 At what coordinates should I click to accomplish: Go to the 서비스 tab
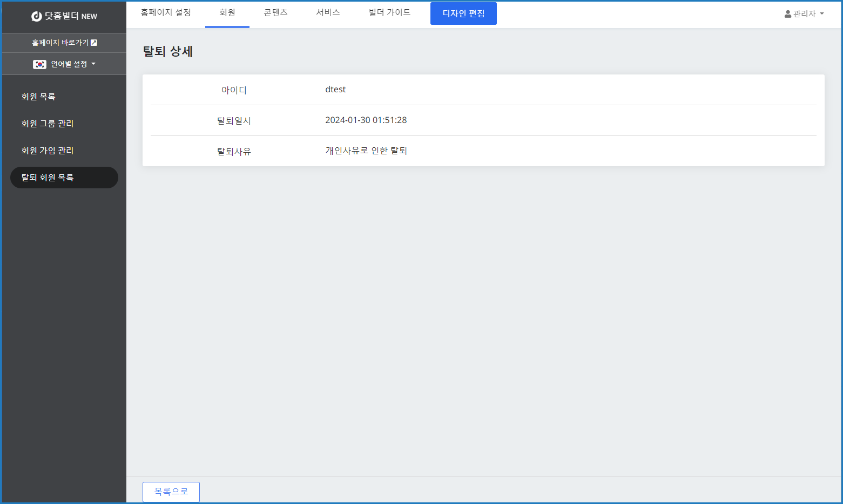coord(328,12)
